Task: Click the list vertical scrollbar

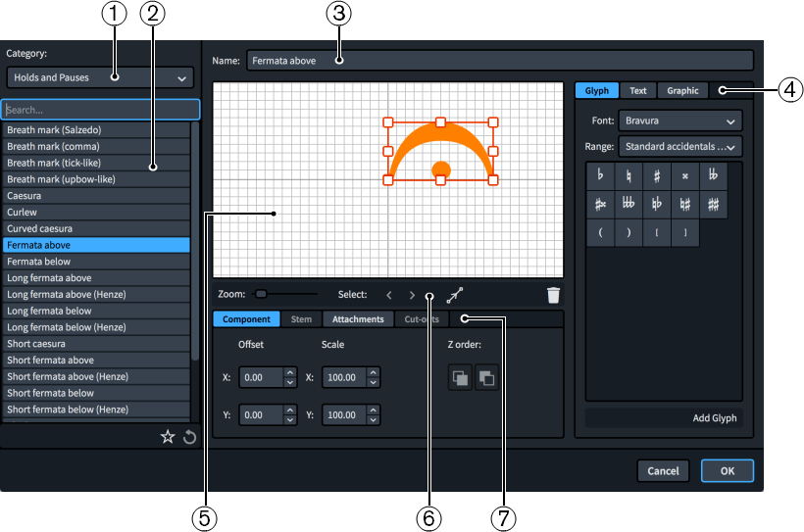Action: click(195, 241)
